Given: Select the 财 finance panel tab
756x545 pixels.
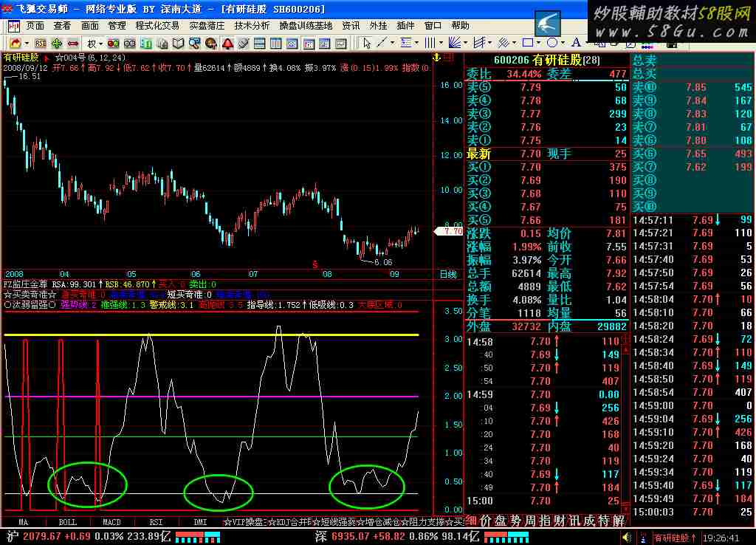Looking at the screenshot, I should 560,521.
